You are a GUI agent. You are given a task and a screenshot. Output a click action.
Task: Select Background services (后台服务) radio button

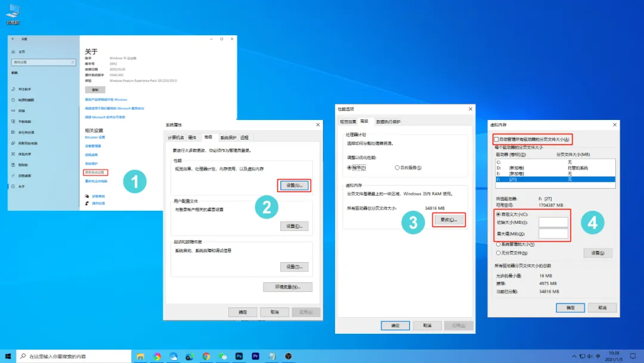(408, 168)
